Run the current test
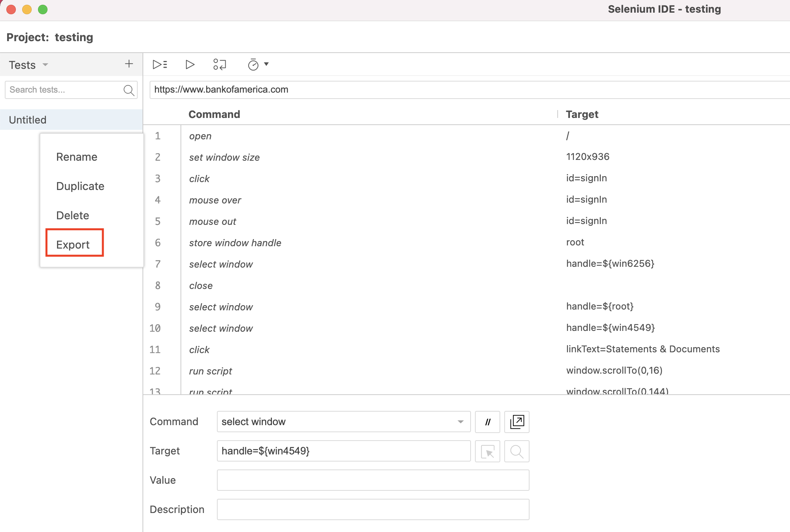Viewport: 790px width, 532px height. point(190,65)
